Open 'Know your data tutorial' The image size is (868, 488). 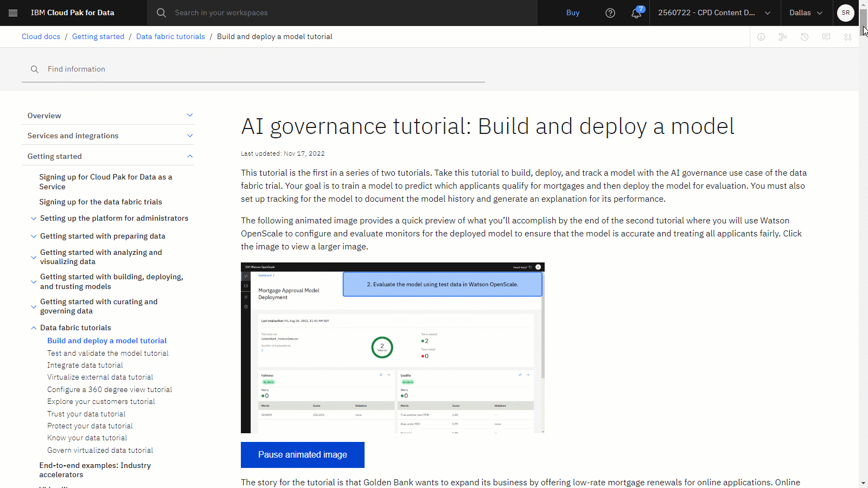[87, 438]
